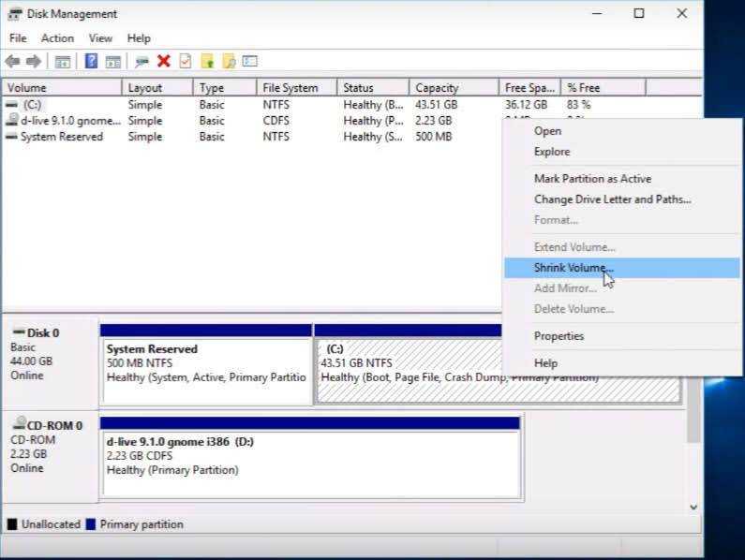Click the Forward arrow toolbar icon
This screenshot has width=745, height=560.
click(x=33, y=61)
